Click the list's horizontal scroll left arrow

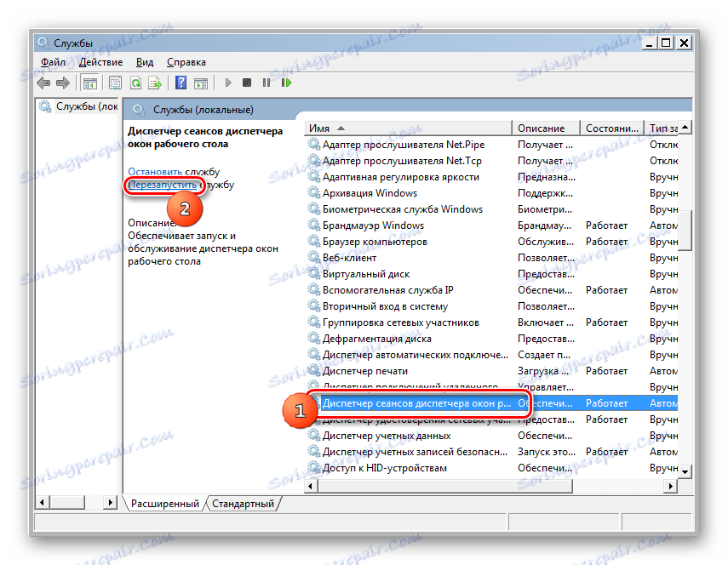311,486
